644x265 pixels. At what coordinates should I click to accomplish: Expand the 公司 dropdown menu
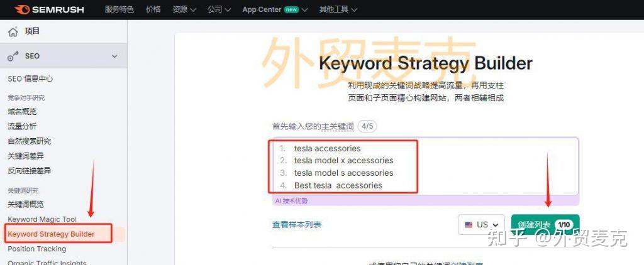pyautogui.click(x=219, y=9)
